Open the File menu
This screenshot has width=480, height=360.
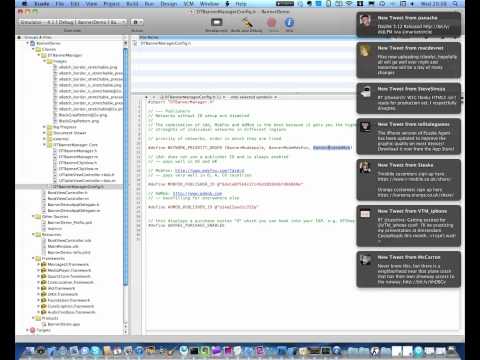click(60, 4)
